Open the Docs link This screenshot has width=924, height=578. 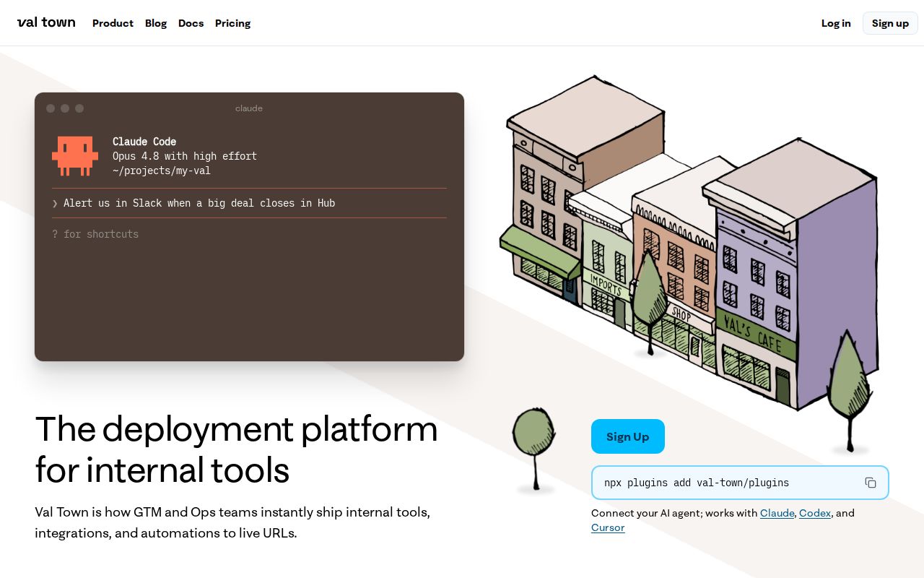tap(191, 23)
